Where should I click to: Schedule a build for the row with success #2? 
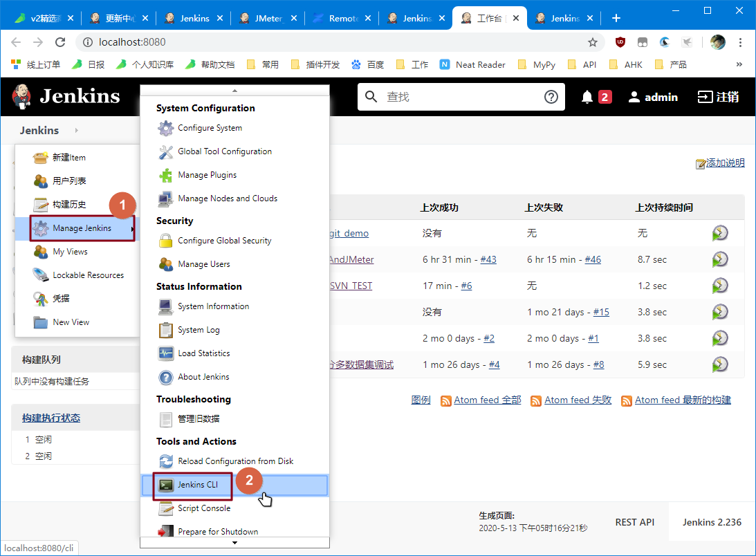coord(720,339)
